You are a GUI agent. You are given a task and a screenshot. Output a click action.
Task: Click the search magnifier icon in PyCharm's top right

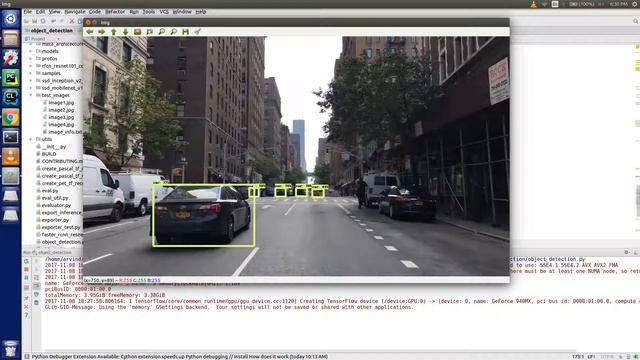636,21
